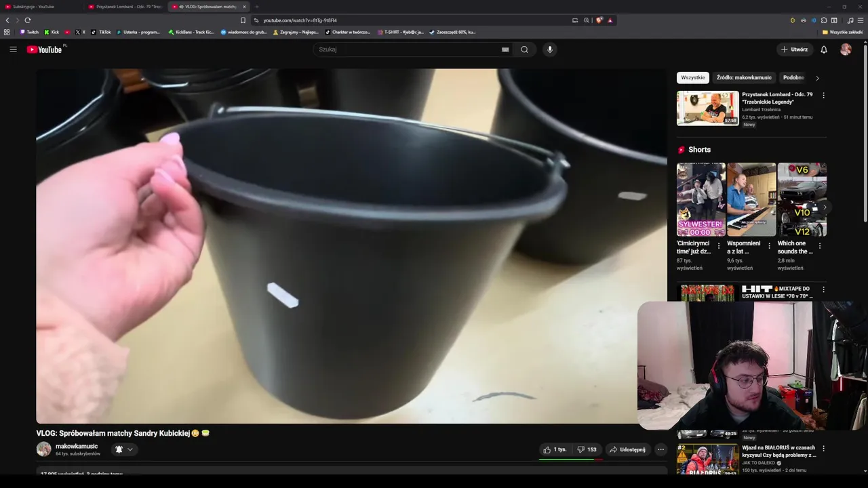Toggle the subscription notification bell dropdown
Image resolution: width=868 pixels, height=488 pixels.
(124, 449)
